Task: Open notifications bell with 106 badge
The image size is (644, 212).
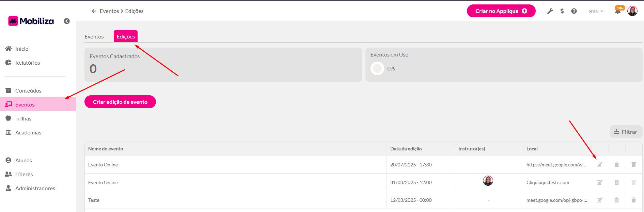Action: (x=618, y=11)
